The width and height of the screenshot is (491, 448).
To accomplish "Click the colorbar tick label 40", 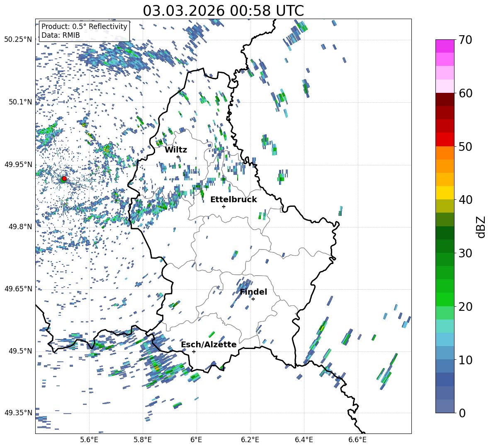I will click(x=465, y=200).
